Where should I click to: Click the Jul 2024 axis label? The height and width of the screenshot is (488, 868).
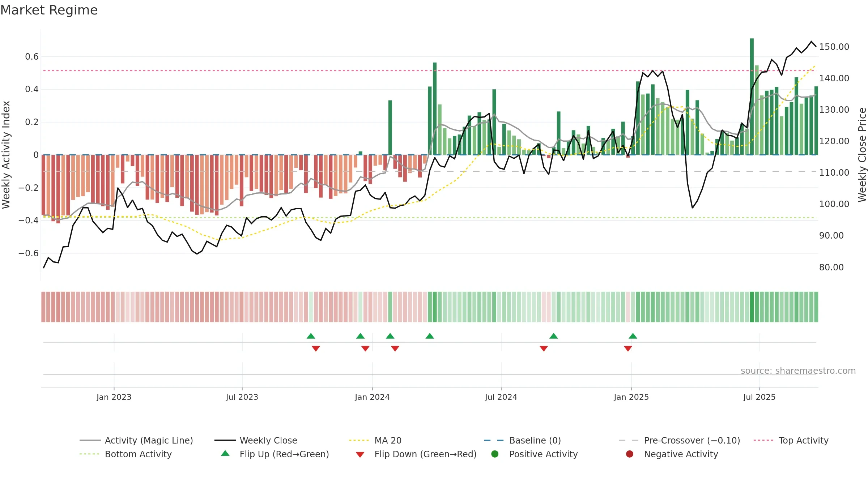[501, 397]
